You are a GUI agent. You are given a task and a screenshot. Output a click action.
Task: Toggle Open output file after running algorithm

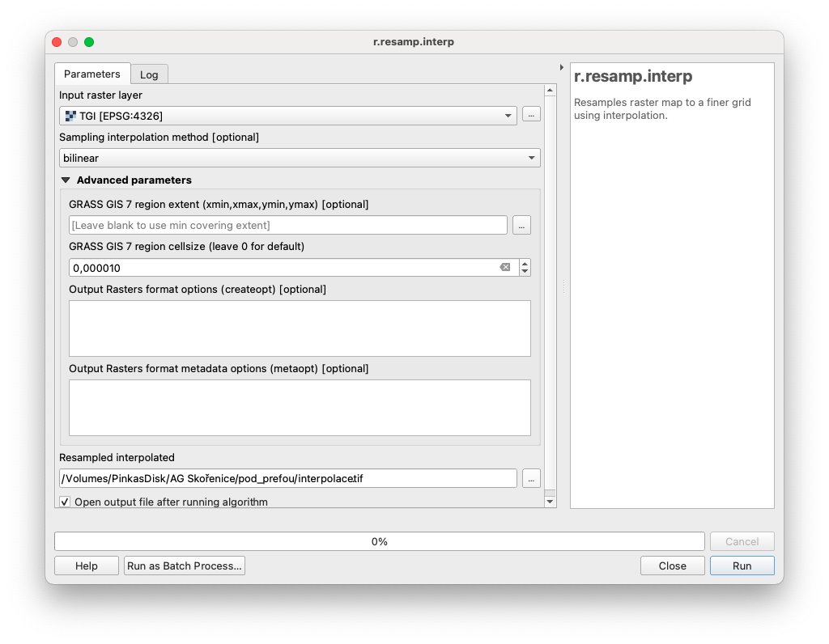point(66,502)
